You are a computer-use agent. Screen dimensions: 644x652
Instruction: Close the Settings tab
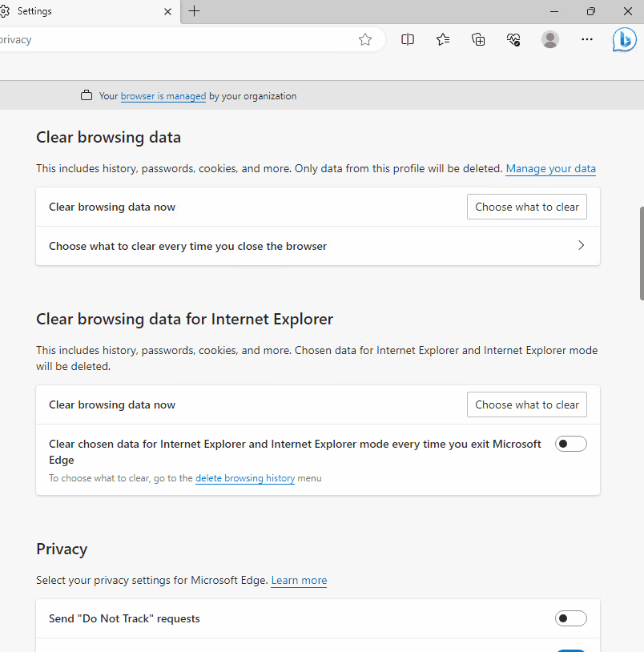167,11
